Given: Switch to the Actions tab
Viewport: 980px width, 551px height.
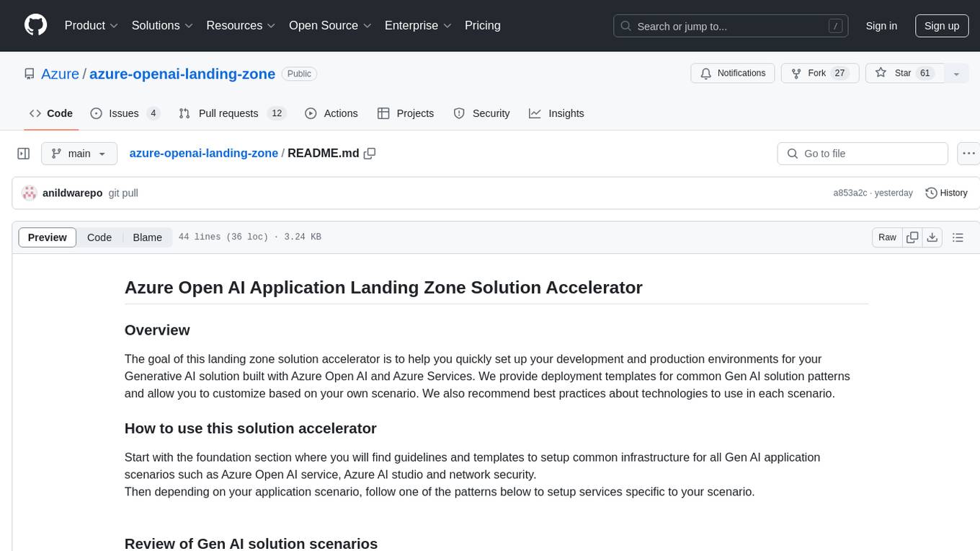Looking at the screenshot, I should (x=331, y=113).
